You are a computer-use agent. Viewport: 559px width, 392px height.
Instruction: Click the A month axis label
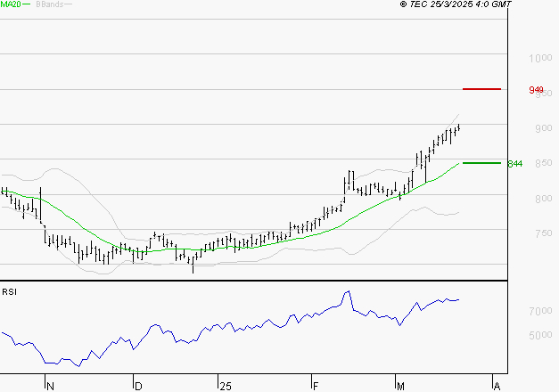pyautogui.click(x=497, y=387)
